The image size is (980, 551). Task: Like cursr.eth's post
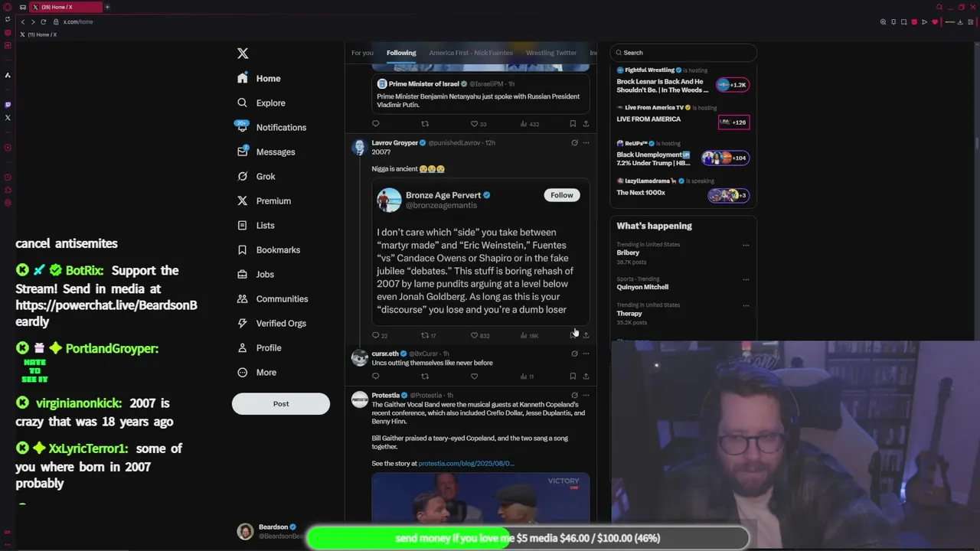474,376
